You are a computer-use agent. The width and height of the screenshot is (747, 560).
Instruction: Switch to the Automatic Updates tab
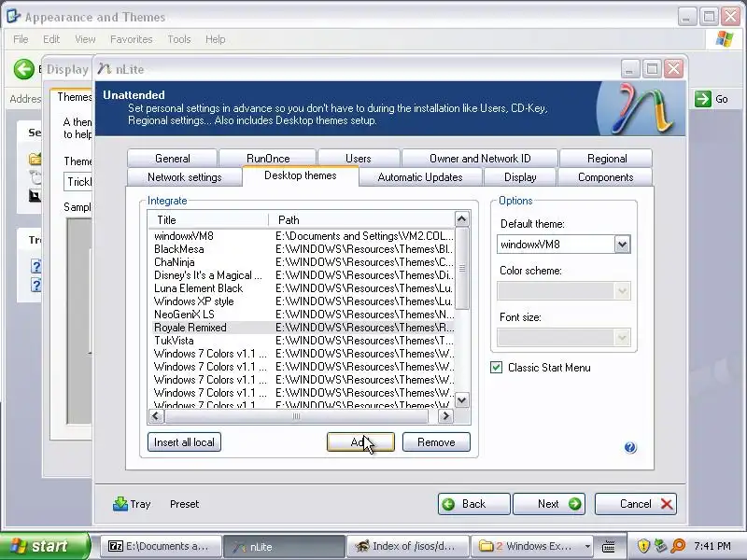coord(419,177)
